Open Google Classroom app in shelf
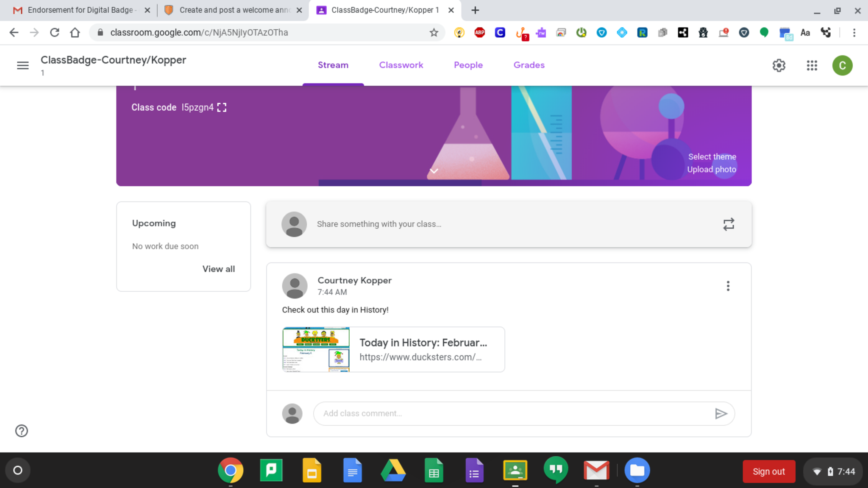This screenshot has height=488, width=868. coord(515,470)
